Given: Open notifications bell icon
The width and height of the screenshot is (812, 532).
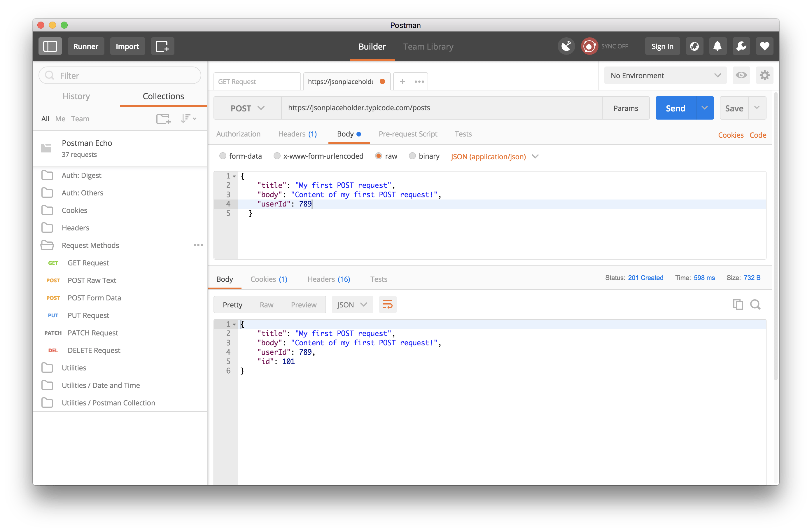Looking at the screenshot, I should 717,46.
